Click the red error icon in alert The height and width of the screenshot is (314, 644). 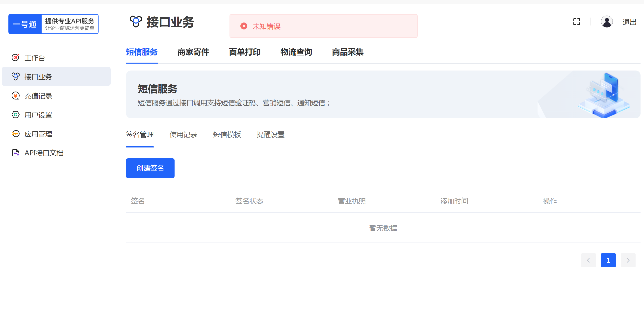point(244,26)
